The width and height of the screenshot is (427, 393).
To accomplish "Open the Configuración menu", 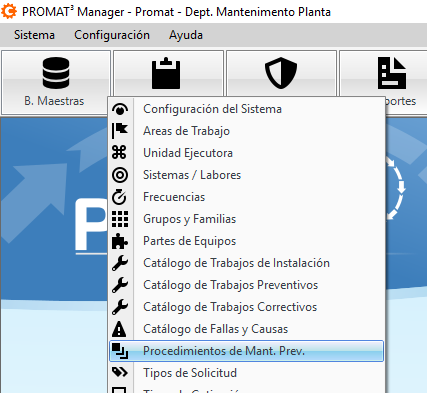I will (112, 35).
